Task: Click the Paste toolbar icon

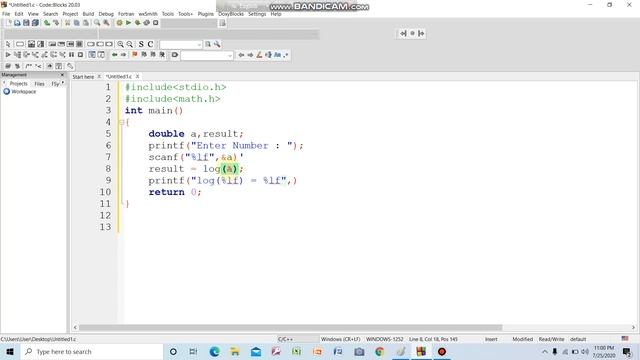Action: [86, 23]
